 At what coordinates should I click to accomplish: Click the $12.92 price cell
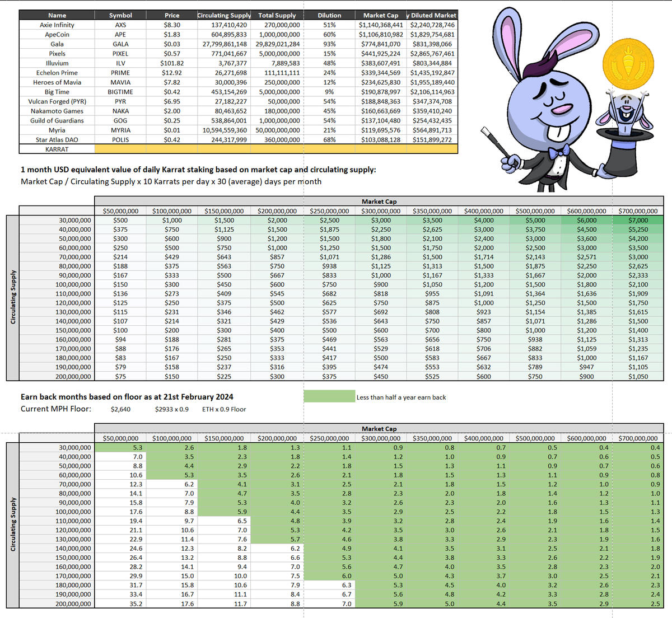pyautogui.click(x=172, y=72)
